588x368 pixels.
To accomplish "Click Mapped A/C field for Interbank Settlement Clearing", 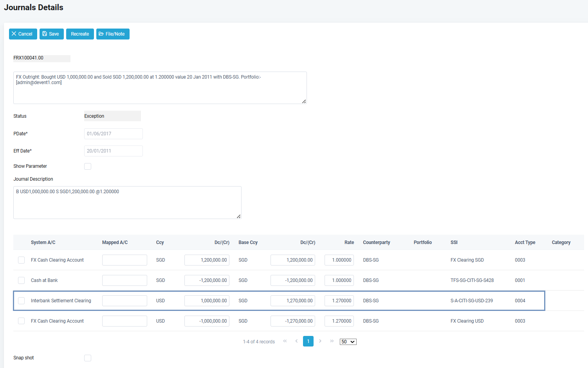I will (124, 301).
